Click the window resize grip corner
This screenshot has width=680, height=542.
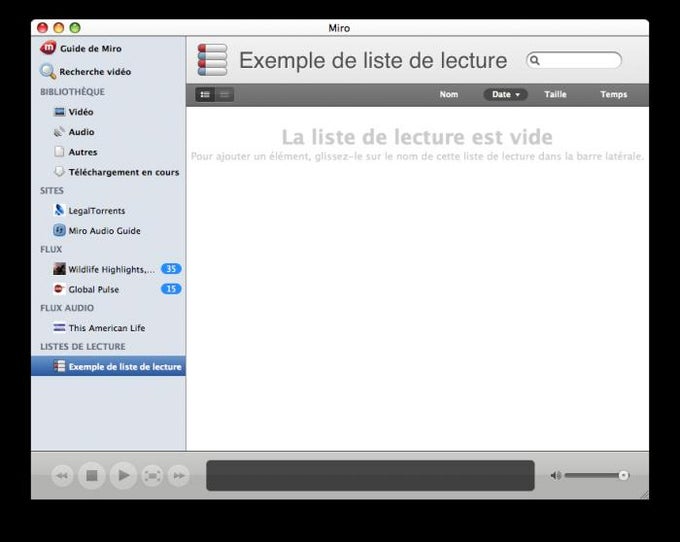(x=644, y=494)
